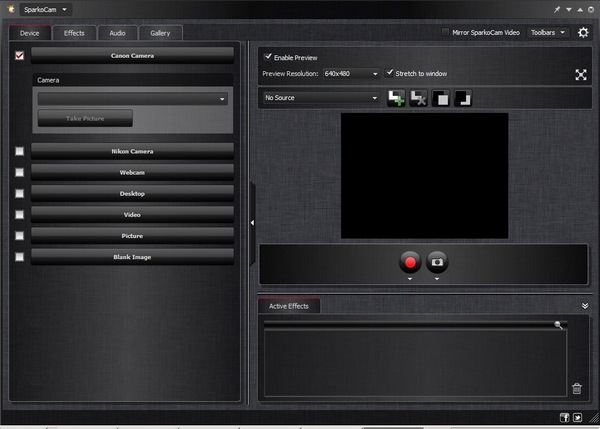Open settings via the gear icon
The height and width of the screenshot is (429, 600).
tap(583, 33)
